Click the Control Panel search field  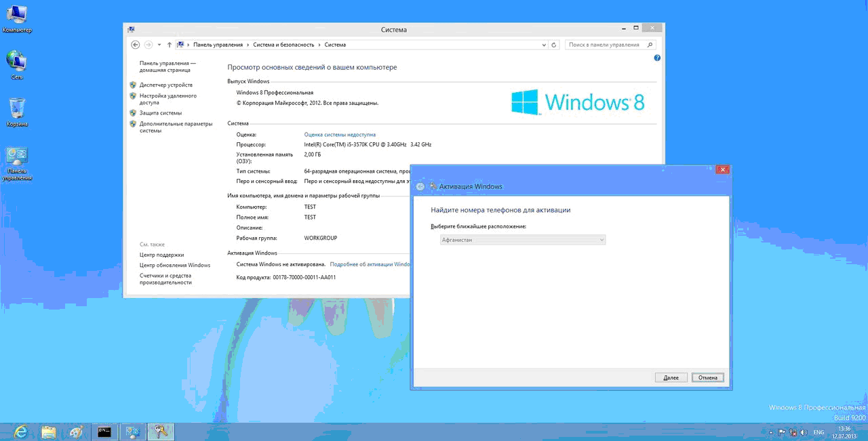pyautogui.click(x=605, y=45)
